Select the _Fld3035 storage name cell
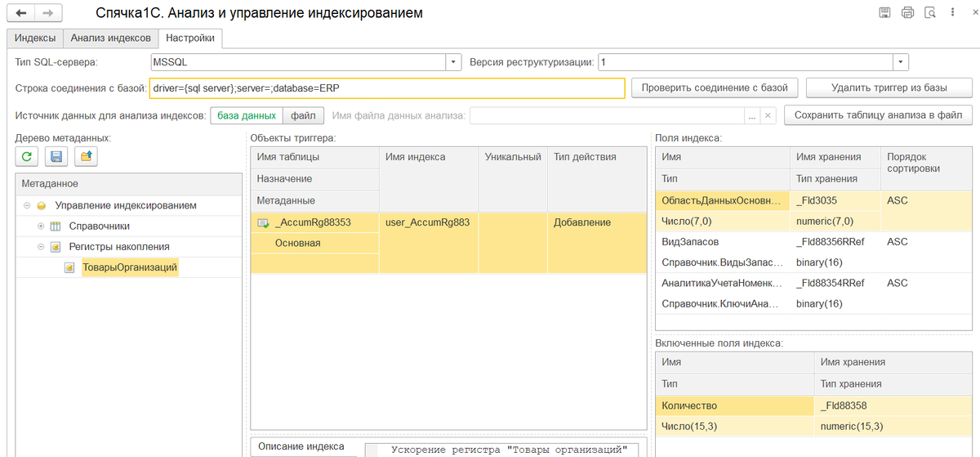The height and width of the screenshot is (457, 980). pyautogui.click(x=835, y=200)
